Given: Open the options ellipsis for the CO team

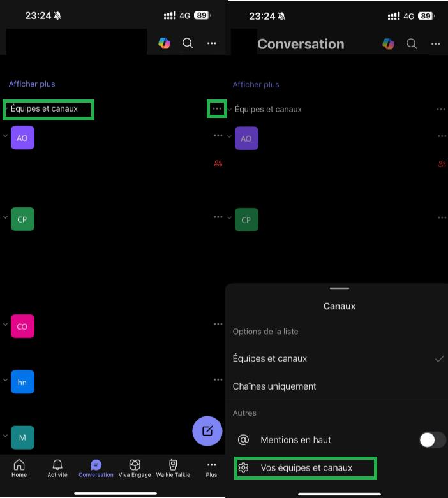Looking at the screenshot, I should (x=218, y=324).
